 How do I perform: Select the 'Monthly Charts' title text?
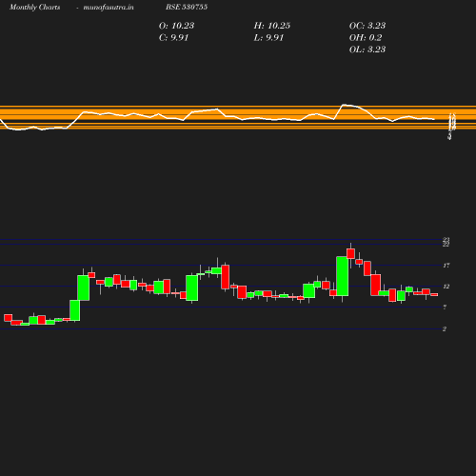coord(35,7)
